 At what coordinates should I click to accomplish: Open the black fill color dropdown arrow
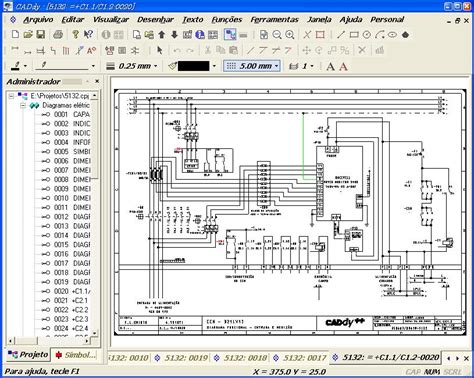(214, 66)
